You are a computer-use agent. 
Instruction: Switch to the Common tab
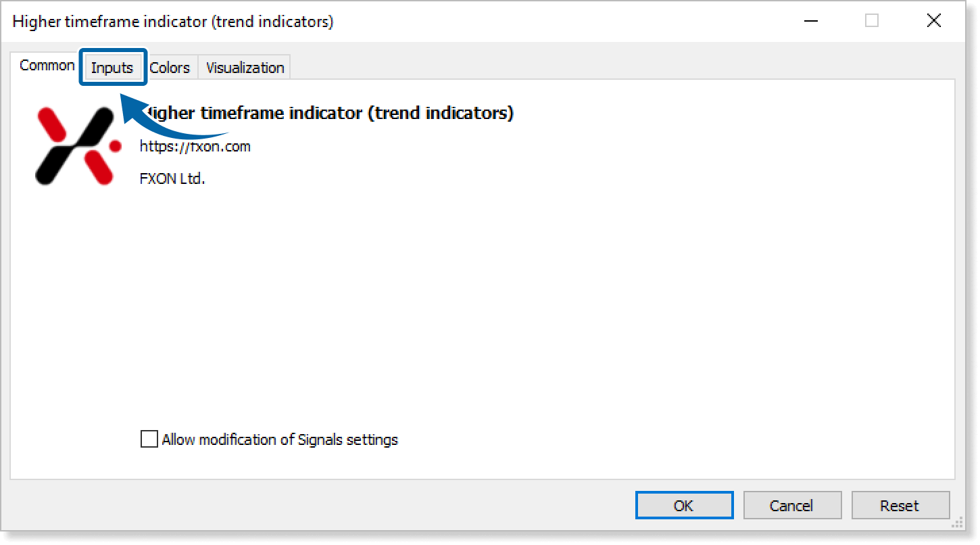pos(46,66)
